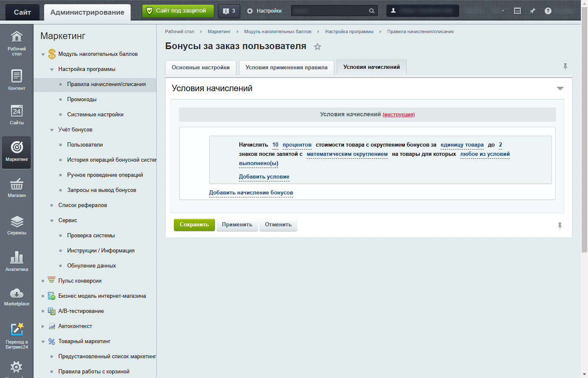588x378 pixels.
Task: Open the Marketplace sidebar section
Action: point(16,297)
